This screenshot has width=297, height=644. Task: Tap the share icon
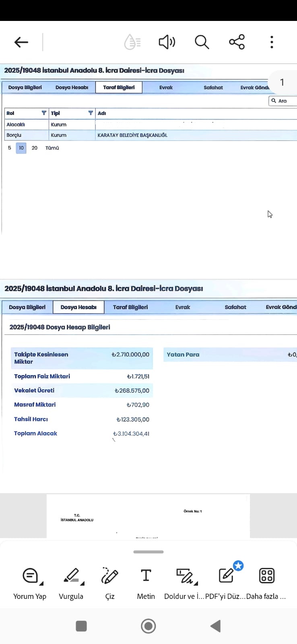click(237, 42)
